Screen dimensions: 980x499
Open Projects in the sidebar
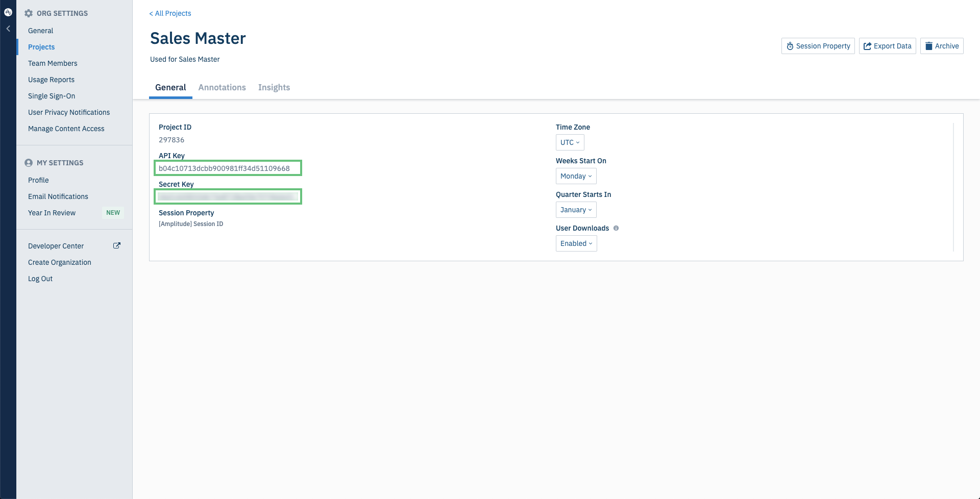(x=41, y=47)
